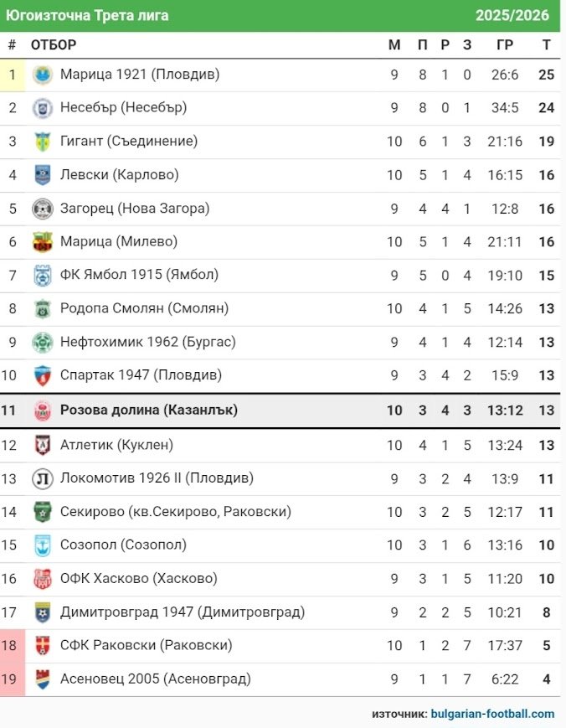Click the Локомотив 1926 II badge icon
The height and width of the screenshot is (728, 566).
click(41, 478)
